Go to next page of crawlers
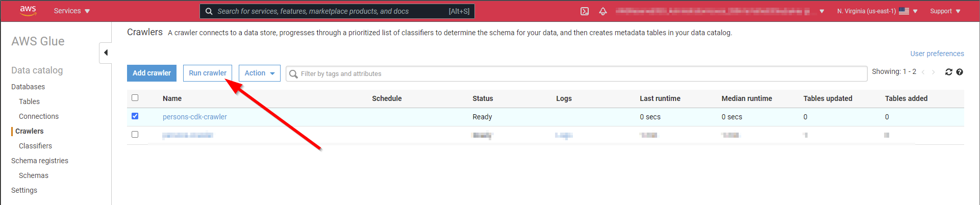980x205 pixels. click(933, 72)
